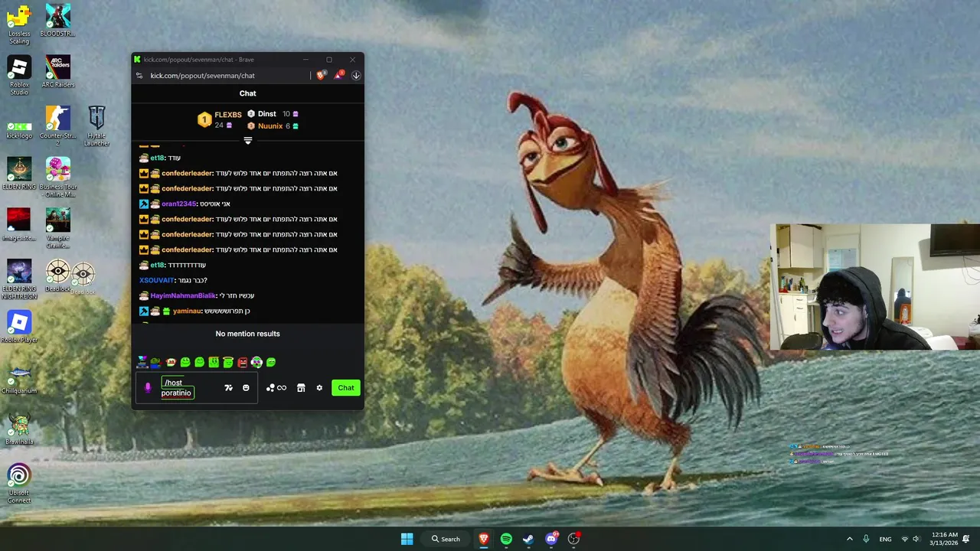Open Brawlhalla desktop icon
The image size is (980, 551).
point(19,429)
